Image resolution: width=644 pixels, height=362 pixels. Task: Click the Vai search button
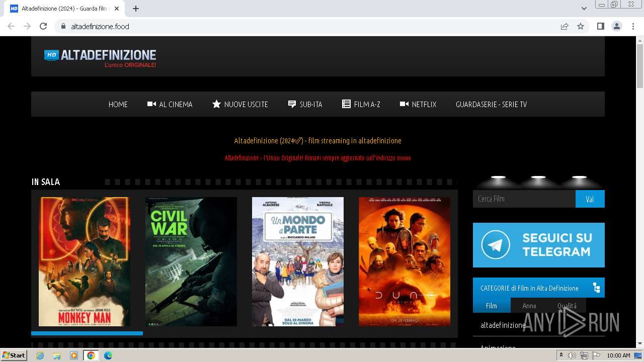pyautogui.click(x=590, y=199)
